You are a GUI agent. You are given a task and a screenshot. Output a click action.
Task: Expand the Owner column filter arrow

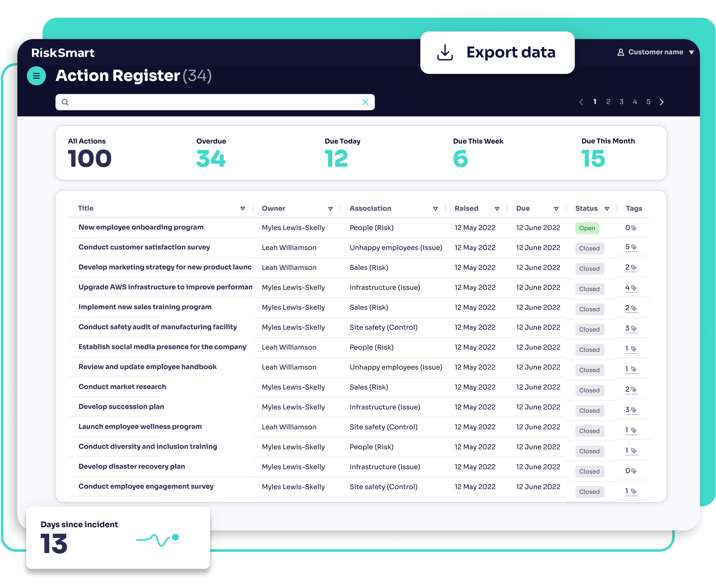coord(330,208)
